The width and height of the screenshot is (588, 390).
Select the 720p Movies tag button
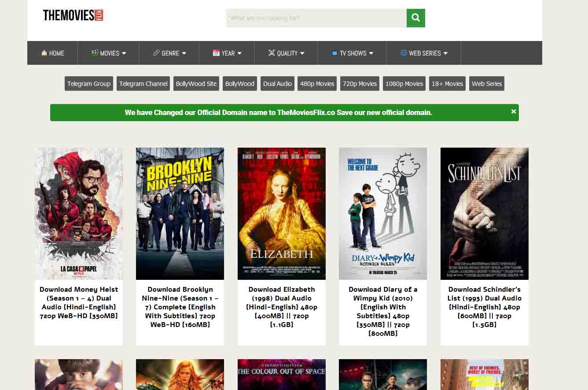tap(360, 84)
